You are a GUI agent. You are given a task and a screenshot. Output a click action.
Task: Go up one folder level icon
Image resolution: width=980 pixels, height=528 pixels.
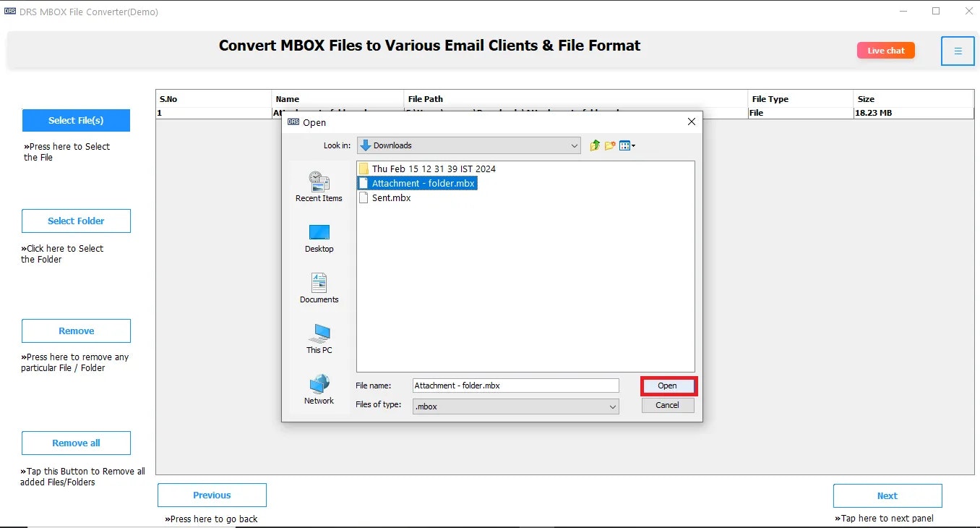coord(595,145)
